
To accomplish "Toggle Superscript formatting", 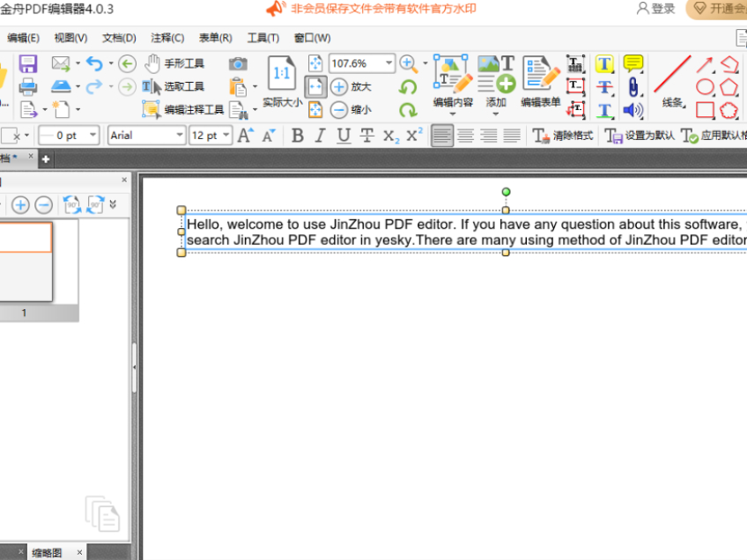I will coord(414,136).
